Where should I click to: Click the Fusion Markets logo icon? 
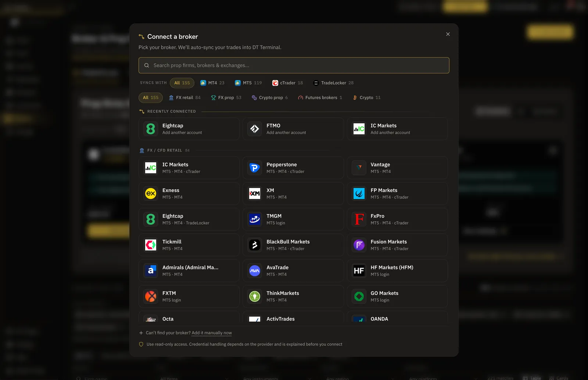(359, 245)
